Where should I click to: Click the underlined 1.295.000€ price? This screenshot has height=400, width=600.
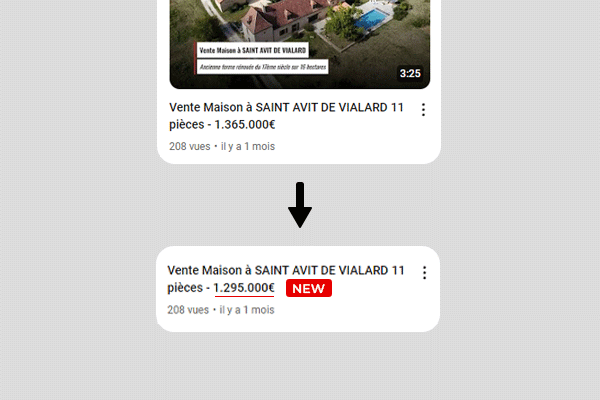(244, 288)
